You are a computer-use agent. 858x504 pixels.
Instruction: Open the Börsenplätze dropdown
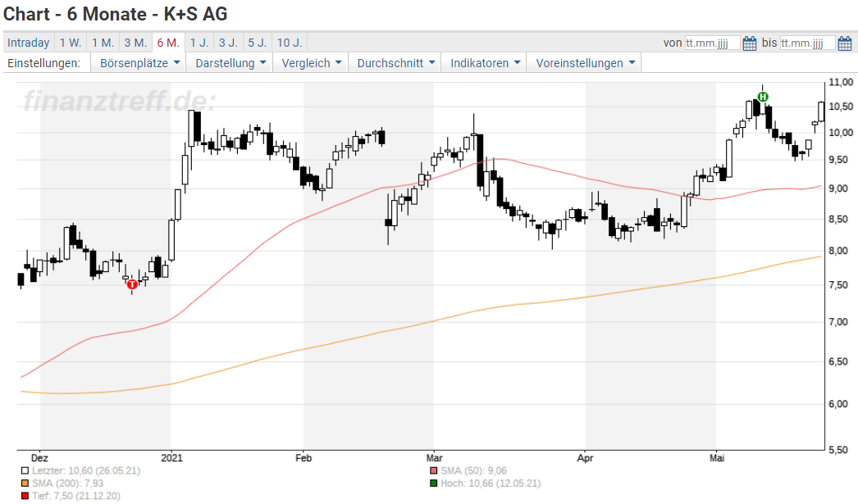(139, 63)
